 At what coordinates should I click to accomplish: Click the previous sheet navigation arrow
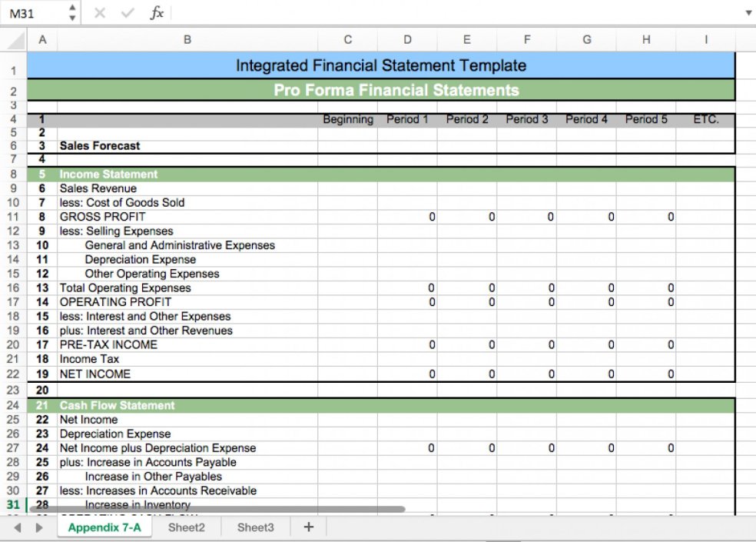click(x=18, y=527)
